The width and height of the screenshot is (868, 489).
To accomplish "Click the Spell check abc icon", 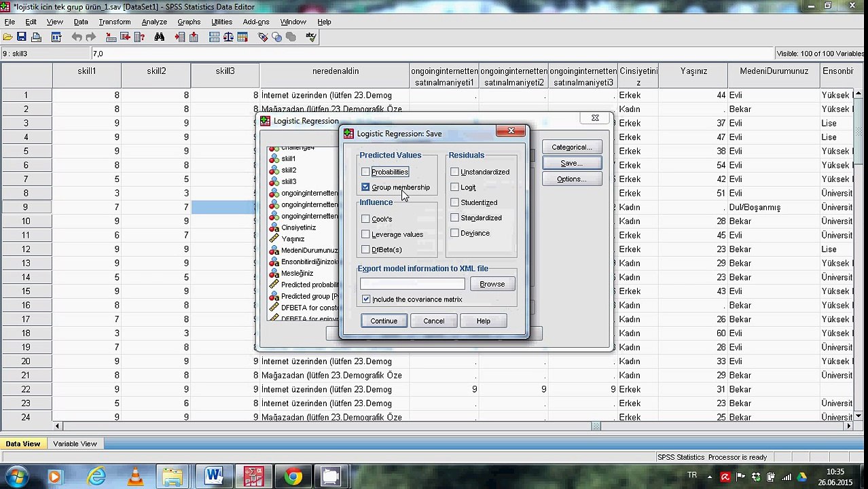I will coord(311,37).
